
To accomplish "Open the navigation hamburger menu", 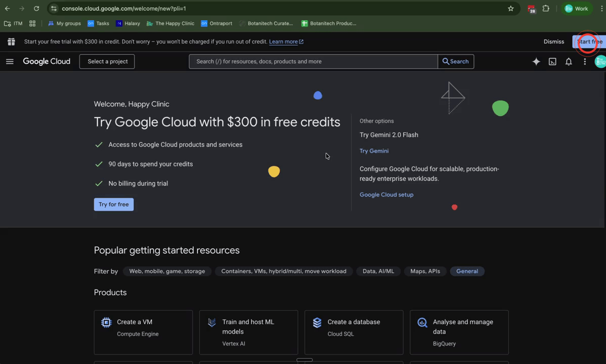I will tap(10, 61).
